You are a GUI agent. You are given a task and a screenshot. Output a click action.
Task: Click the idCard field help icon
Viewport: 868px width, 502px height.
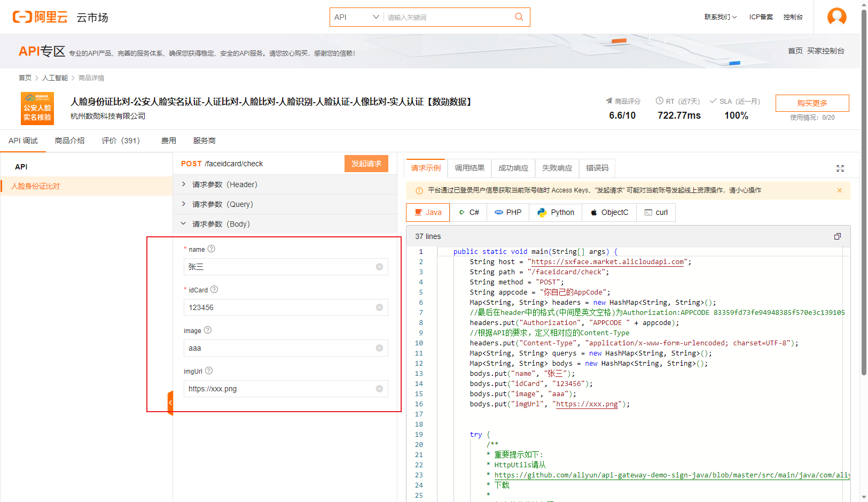[214, 289]
